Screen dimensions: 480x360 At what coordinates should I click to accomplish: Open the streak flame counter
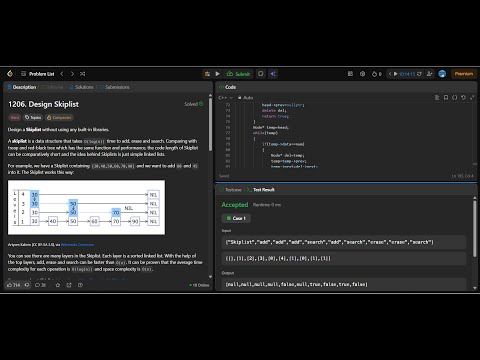click(377, 74)
